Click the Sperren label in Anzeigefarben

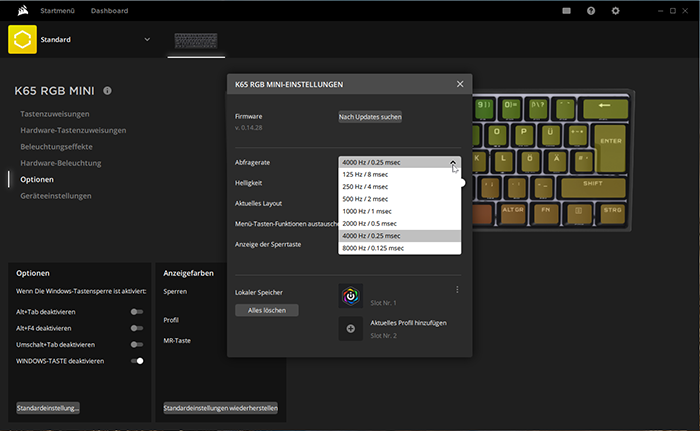(175, 291)
